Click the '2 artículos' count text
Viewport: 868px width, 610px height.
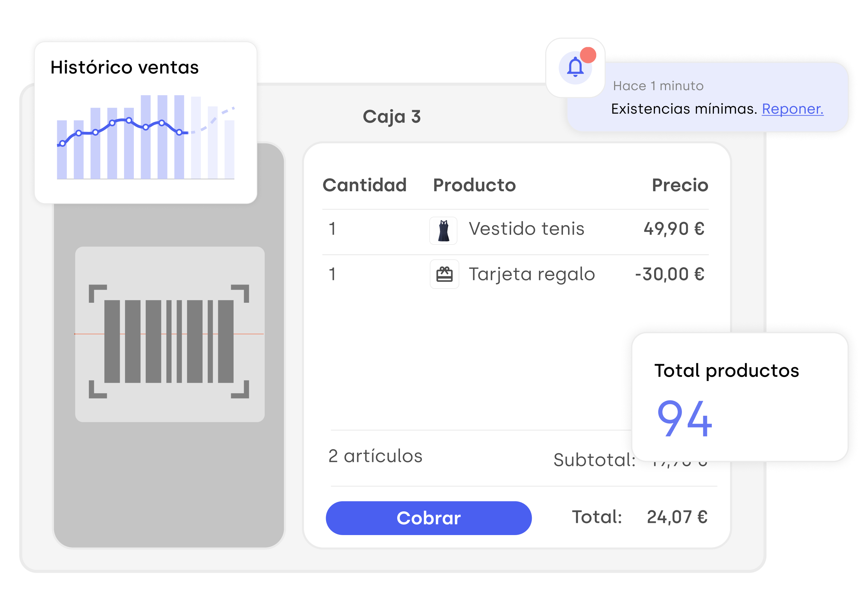point(375,456)
